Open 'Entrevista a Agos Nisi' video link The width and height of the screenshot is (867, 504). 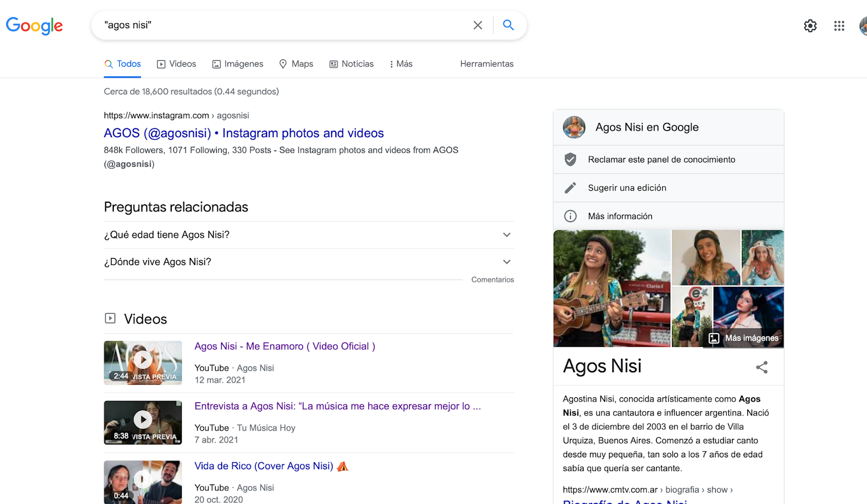(x=338, y=406)
